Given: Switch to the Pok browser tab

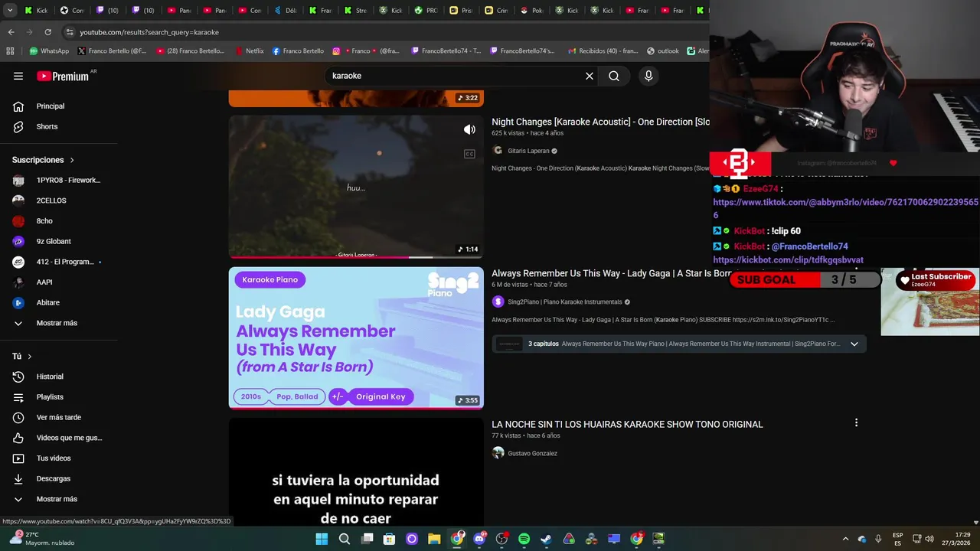Looking at the screenshot, I should pos(532,11).
